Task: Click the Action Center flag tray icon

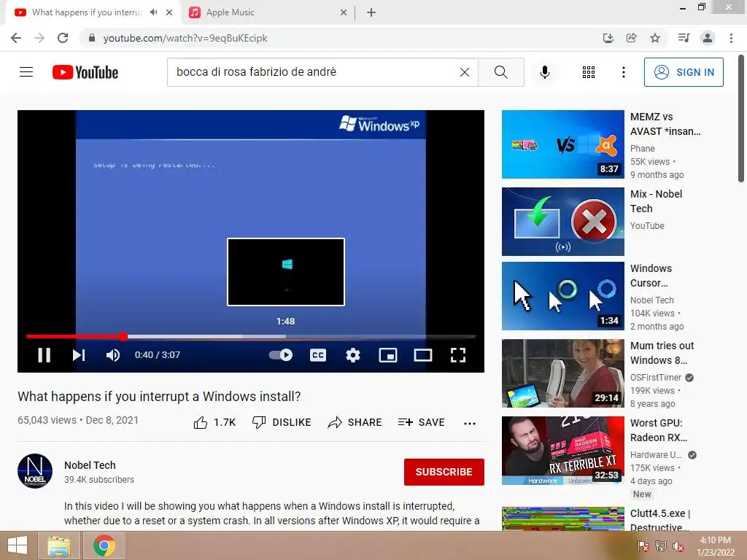Action: [x=643, y=545]
